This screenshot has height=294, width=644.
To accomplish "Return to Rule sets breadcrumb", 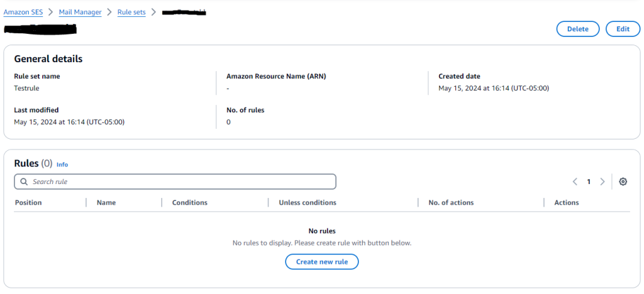I will point(131,12).
